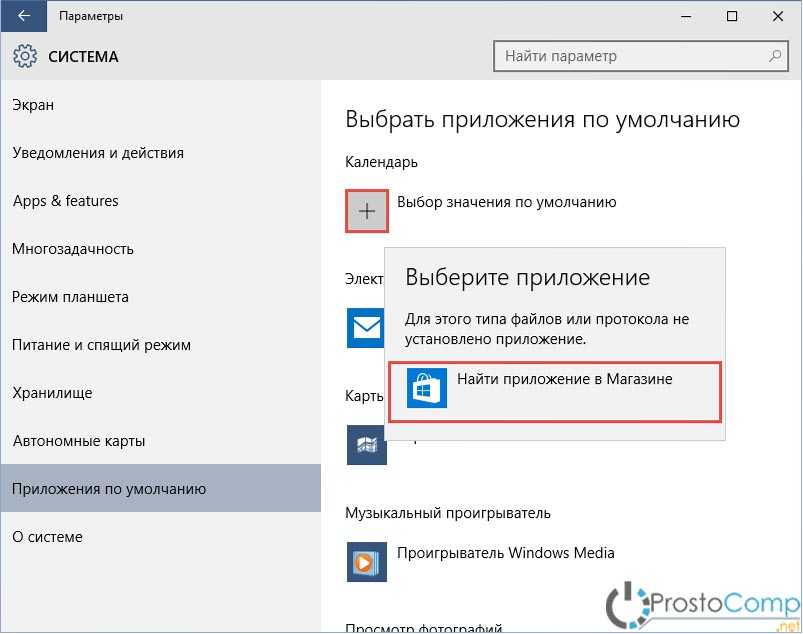Click the plus icon under Календарь
This screenshot has height=634, width=803.
[x=367, y=211]
